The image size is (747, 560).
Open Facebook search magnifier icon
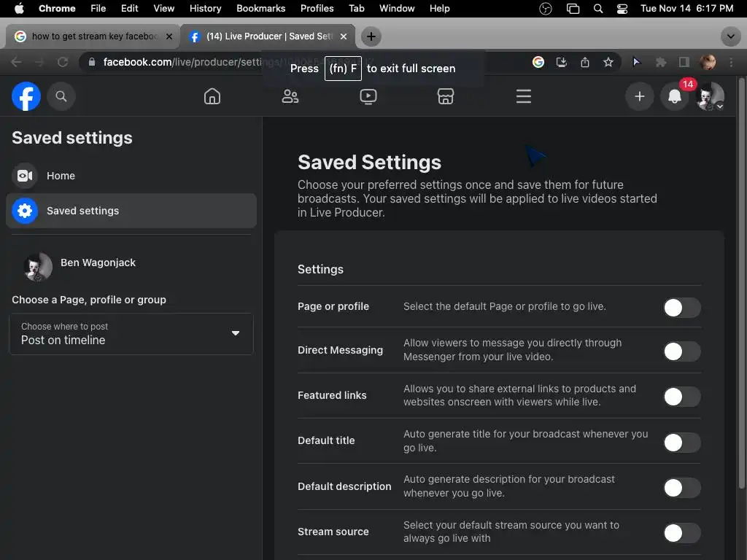(x=61, y=96)
